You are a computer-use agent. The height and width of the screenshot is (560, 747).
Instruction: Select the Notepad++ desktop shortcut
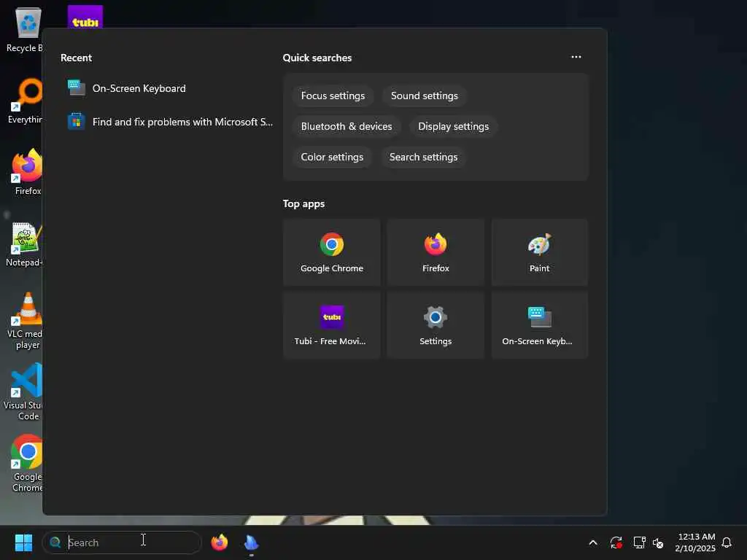click(24, 244)
